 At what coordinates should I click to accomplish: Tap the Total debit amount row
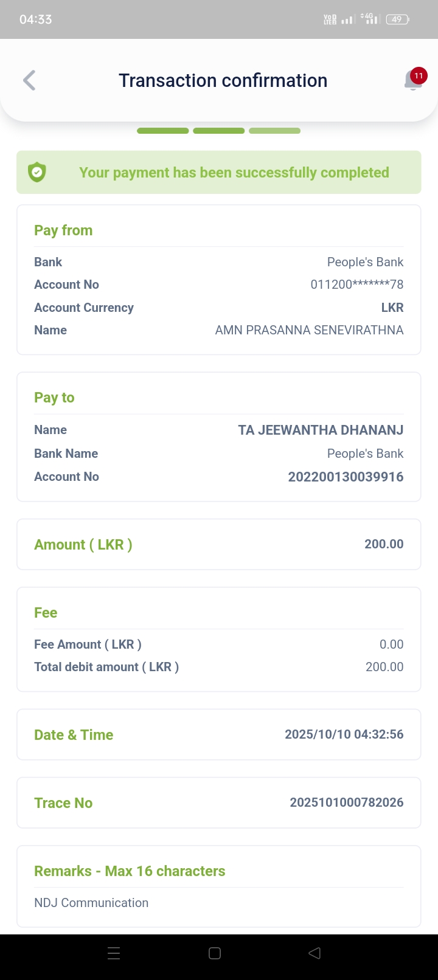(218, 667)
